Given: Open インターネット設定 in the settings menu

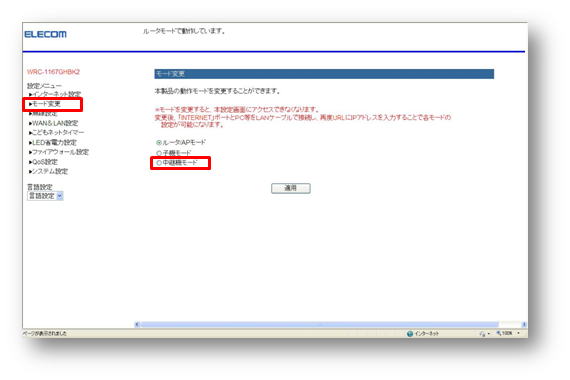Looking at the screenshot, I should 55,94.
